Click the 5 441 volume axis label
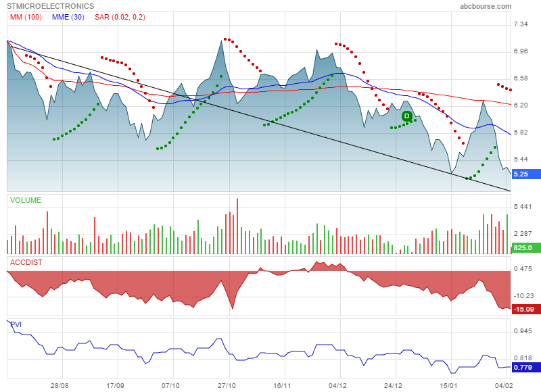The image size is (541, 392). 523,207
